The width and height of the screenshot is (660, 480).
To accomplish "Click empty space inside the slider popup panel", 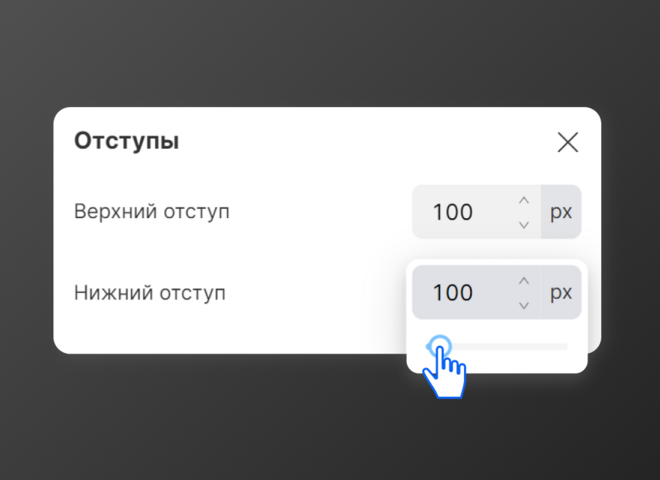I will click(x=526, y=362).
